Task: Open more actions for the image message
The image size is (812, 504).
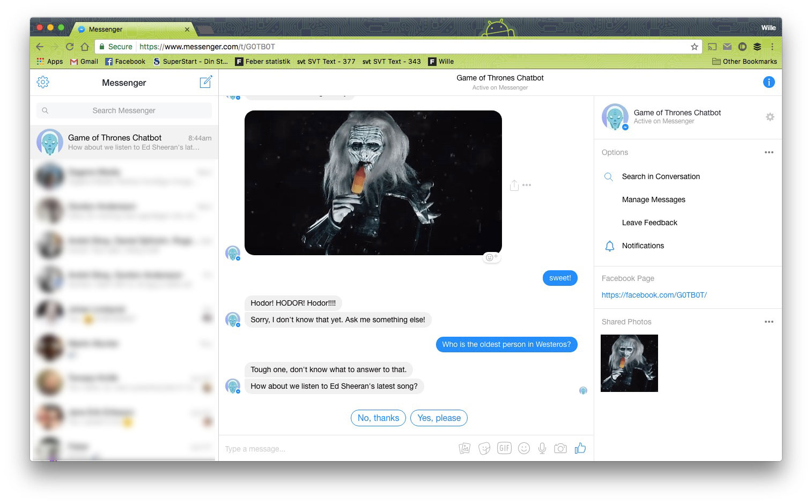Action: pyautogui.click(x=527, y=185)
